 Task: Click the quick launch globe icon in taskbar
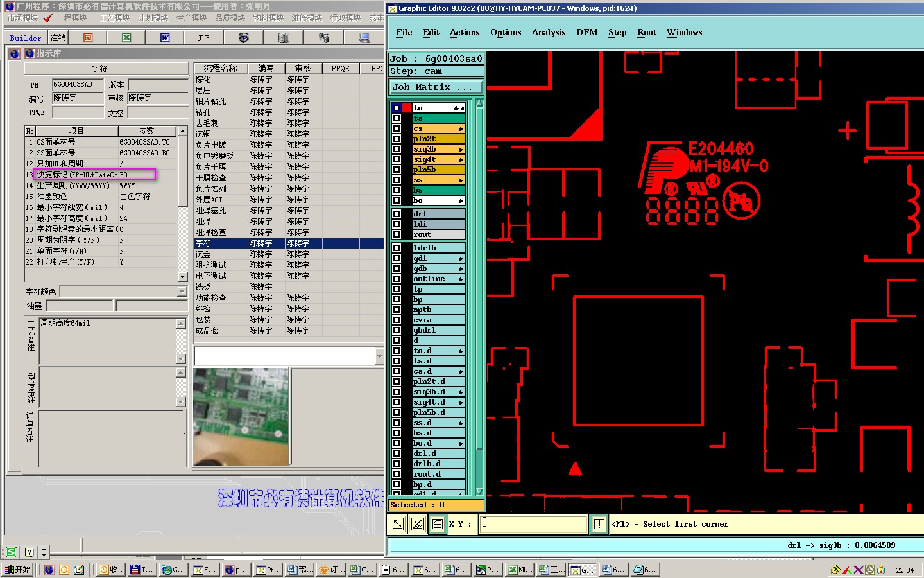[49, 570]
